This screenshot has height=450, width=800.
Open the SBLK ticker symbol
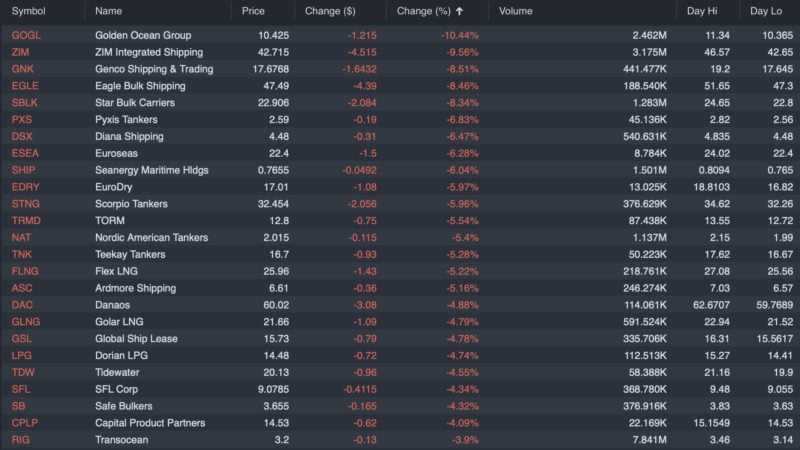coord(25,103)
